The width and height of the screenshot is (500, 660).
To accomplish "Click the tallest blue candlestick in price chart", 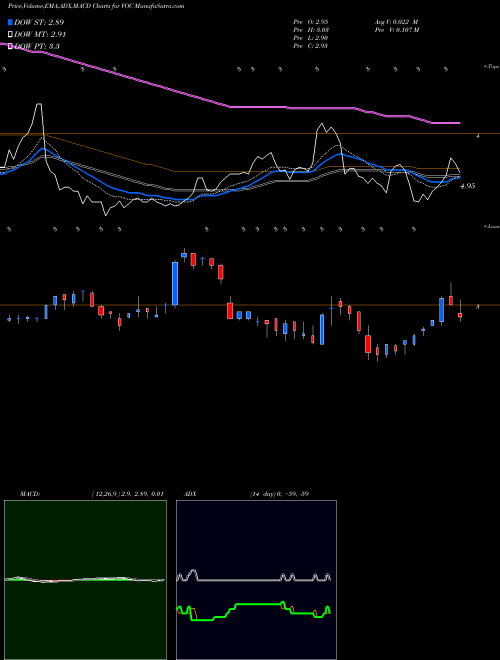I will [x=175, y=284].
